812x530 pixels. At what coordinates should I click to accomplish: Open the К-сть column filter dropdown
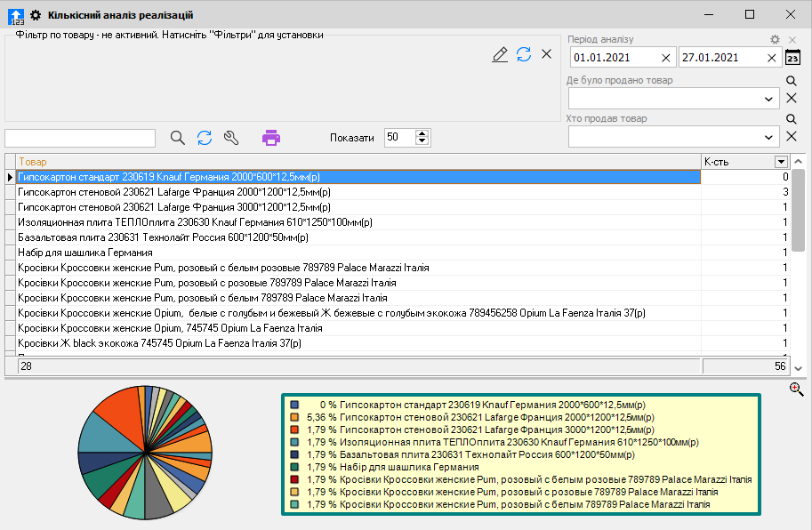tap(781, 162)
